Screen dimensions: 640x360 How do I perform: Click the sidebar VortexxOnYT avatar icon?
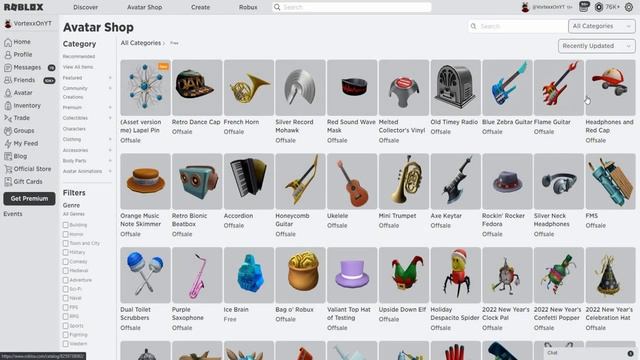pyautogui.click(x=8, y=24)
